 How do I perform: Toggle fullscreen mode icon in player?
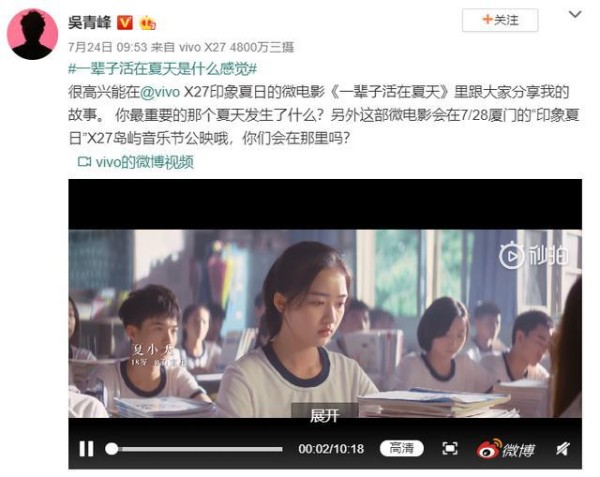450,448
